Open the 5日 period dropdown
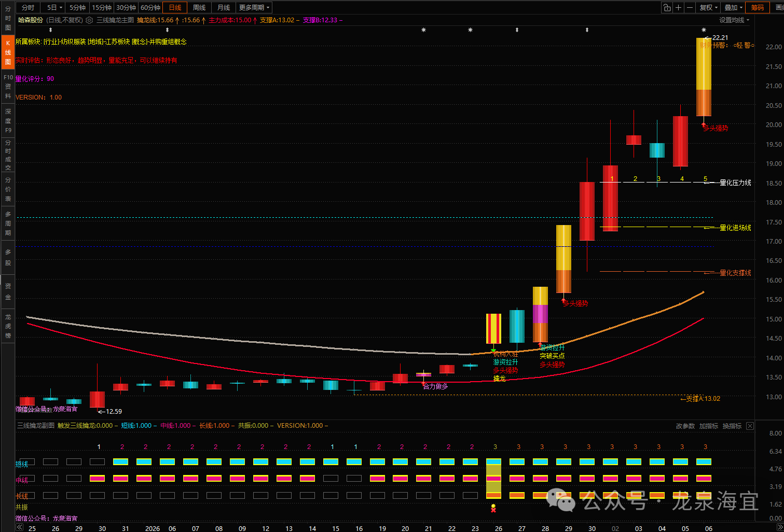The width and height of the screenshot is (784, 532). click(x=54, y=7)
